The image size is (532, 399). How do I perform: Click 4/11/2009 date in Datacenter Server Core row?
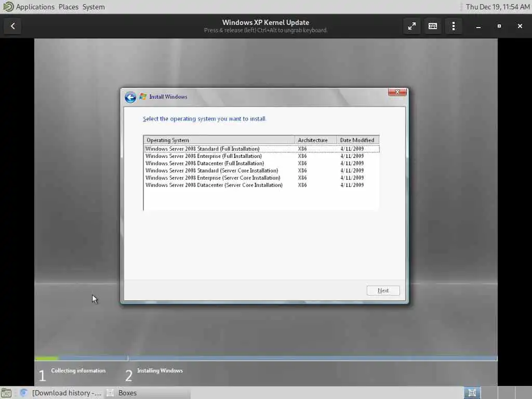coord(352,185)
